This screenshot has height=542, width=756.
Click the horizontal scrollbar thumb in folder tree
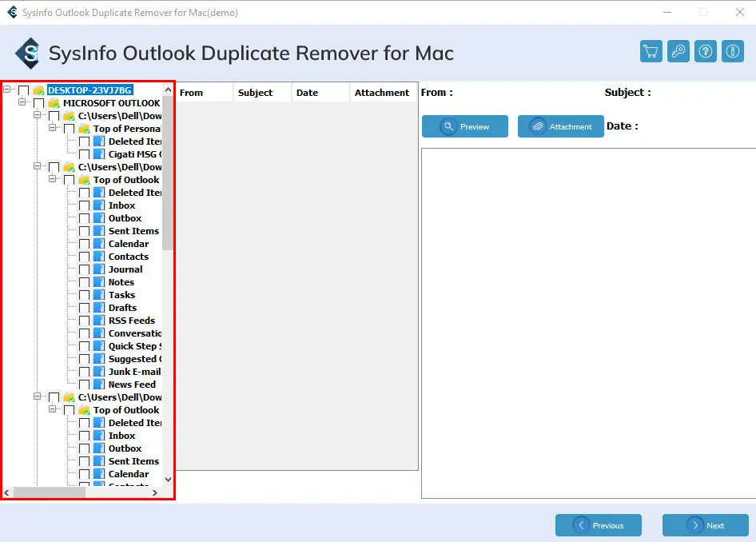tap(50, 492)
